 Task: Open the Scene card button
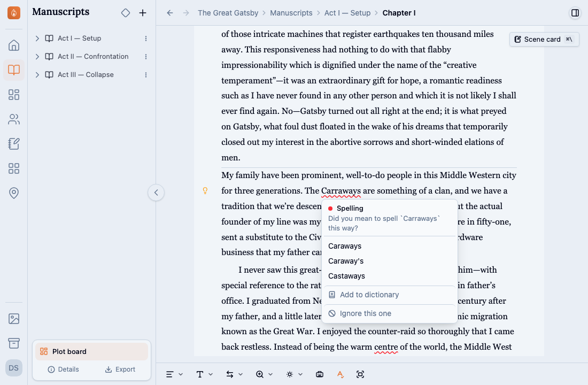544,40
